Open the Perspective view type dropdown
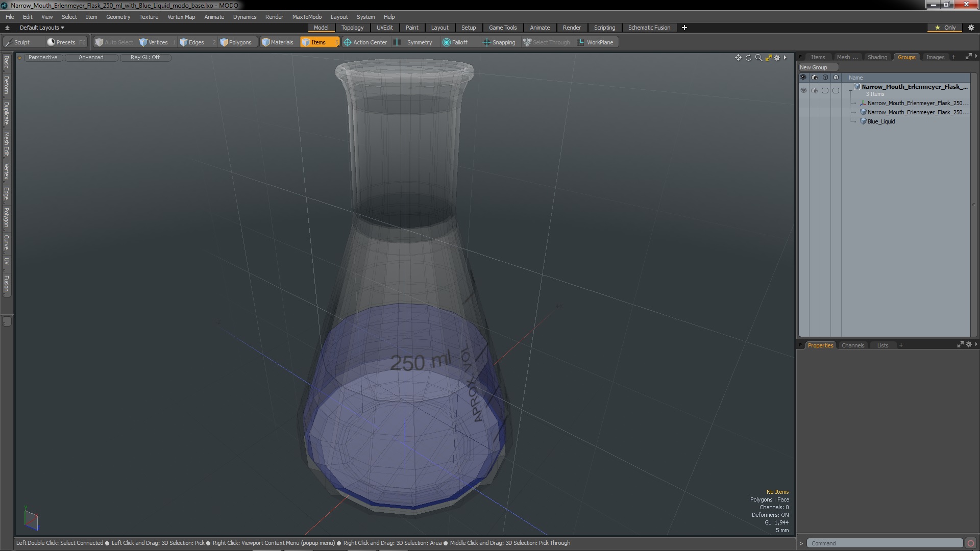Screen dimensions: 980x551 pos(43,57)
